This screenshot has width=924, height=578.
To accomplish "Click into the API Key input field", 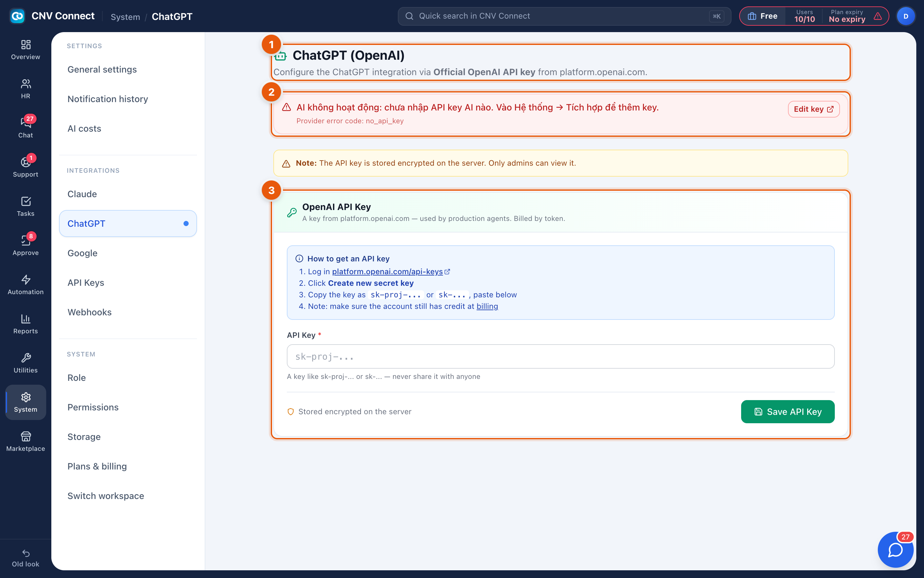I will coord(560,357).
